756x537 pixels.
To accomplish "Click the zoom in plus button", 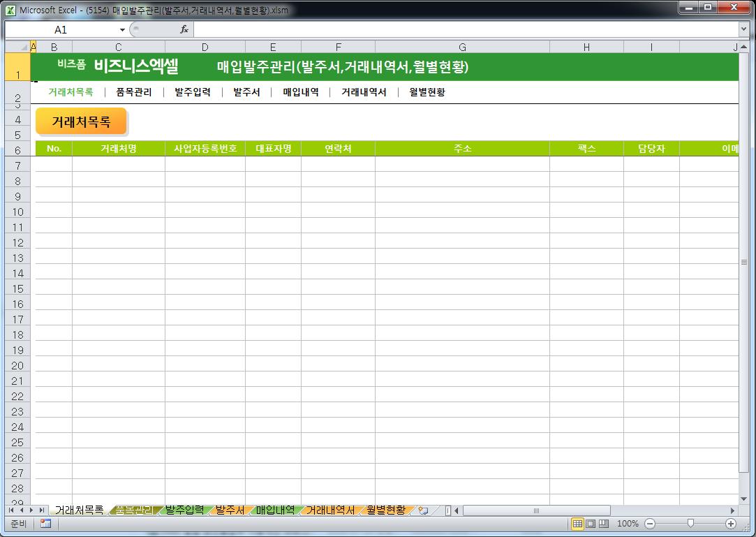I will coord(731,524).
